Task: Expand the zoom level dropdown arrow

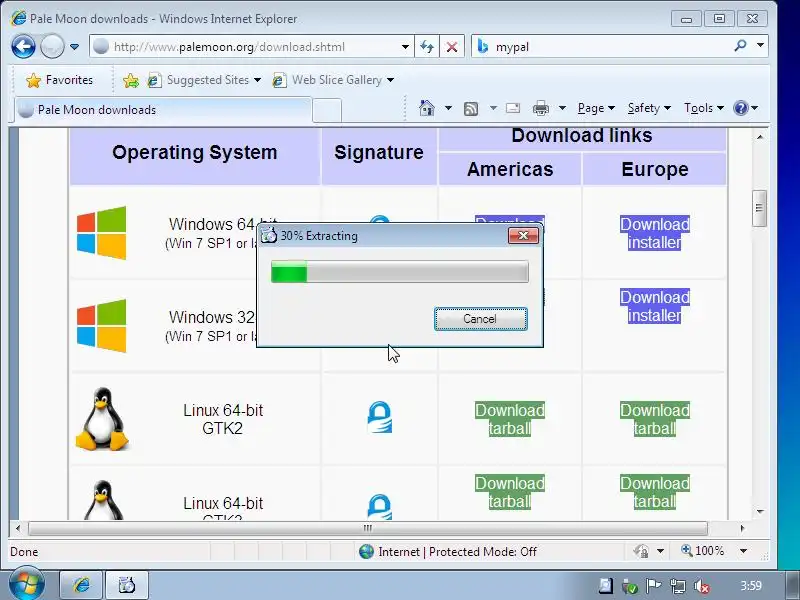Action: tap(743, 551)
